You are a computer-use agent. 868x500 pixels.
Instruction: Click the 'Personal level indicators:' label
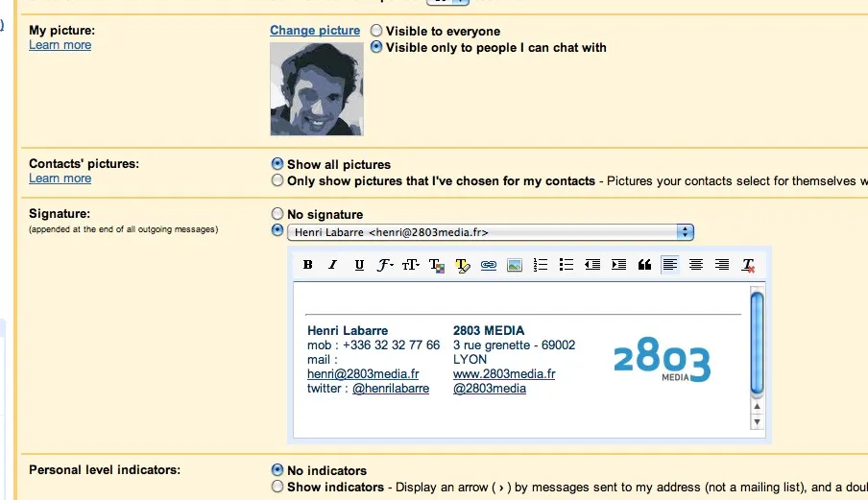pyautogui.click(x=105, y=469)
